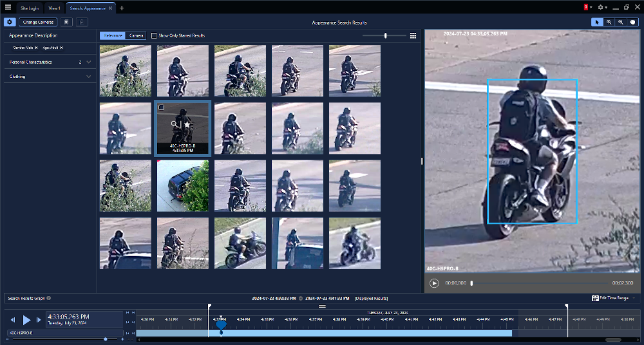This screenshot has height=345, width=644.
Task: Switch to the View 1 tab
Action: point(54,8)
